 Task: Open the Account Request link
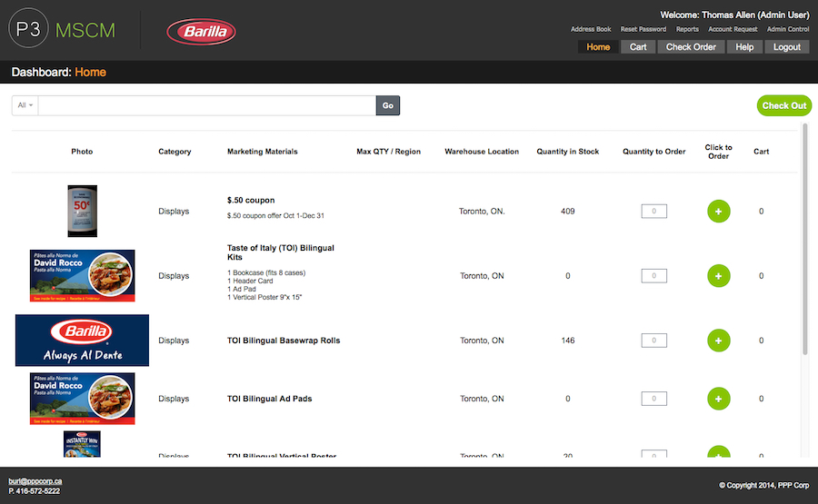733,29
